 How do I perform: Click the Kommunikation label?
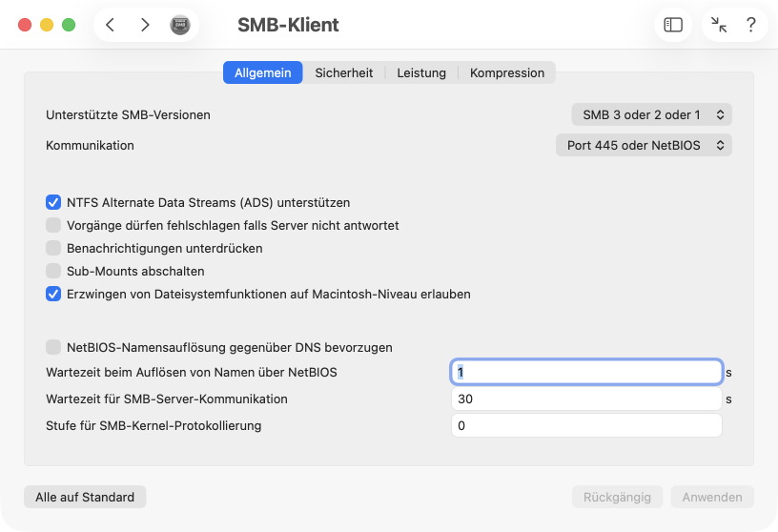[x=90, y=146]
